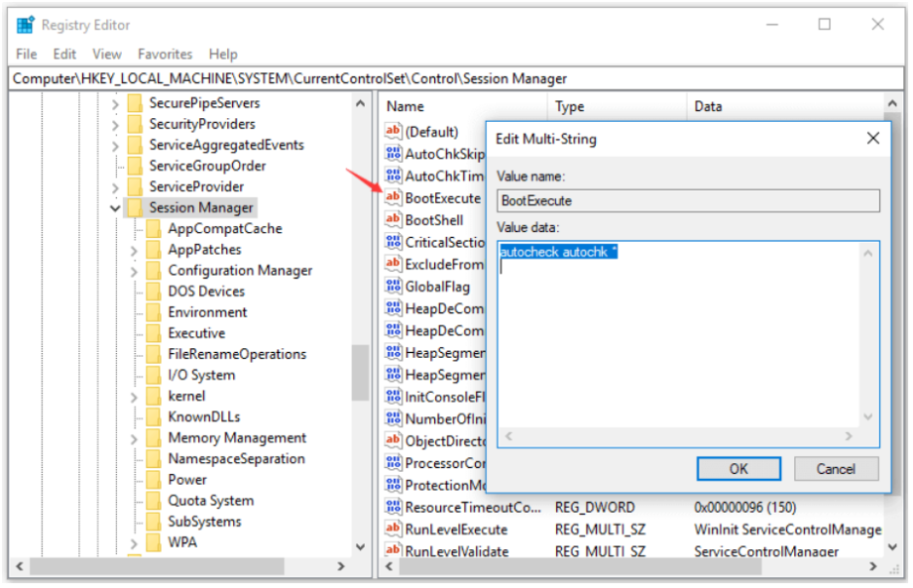The height and width of the screenshot is (588, 913).
Task: Expand the WPA subkey
Action: (134, 544)
